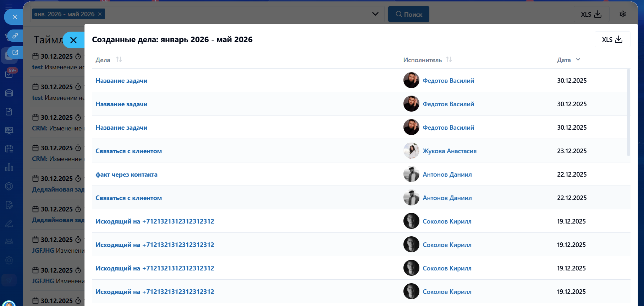The width and height of the screenshot is (644, 306).
Task: Remove the янв. 2026 - май 2026 filter chip
Action: (x=100, y=14)
